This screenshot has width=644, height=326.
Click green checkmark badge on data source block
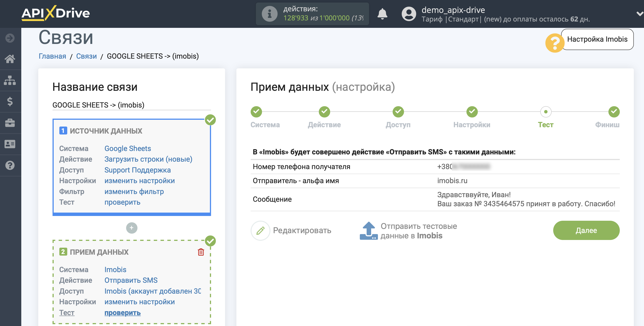pos(210,120)
